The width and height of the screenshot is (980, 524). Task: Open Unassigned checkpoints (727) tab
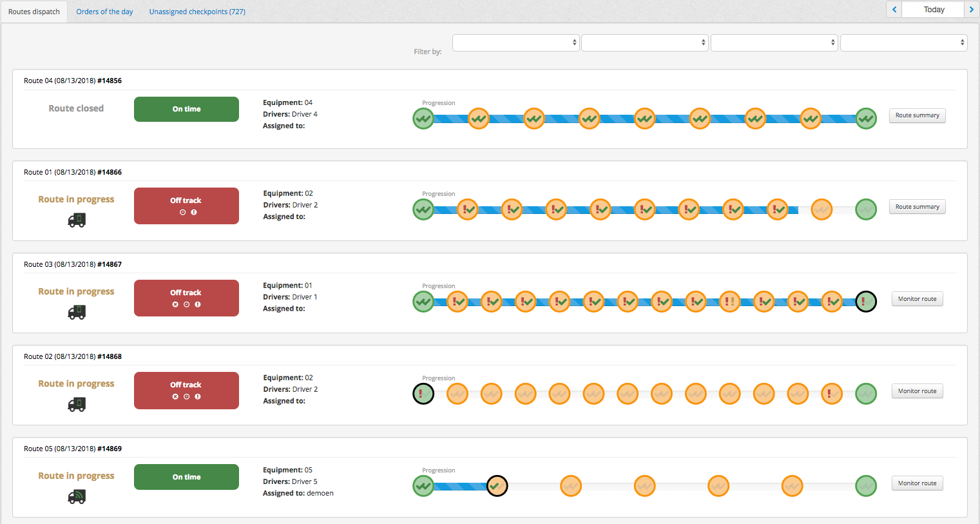tap(197, 12)
